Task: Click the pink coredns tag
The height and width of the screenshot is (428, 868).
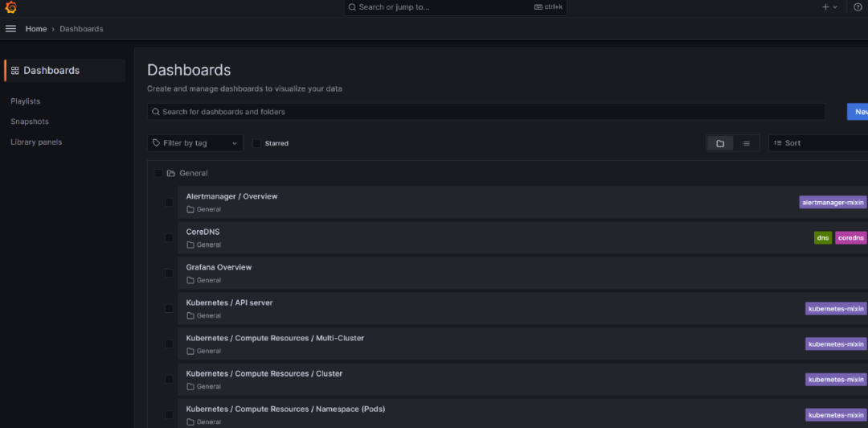Action: (851, 238)
